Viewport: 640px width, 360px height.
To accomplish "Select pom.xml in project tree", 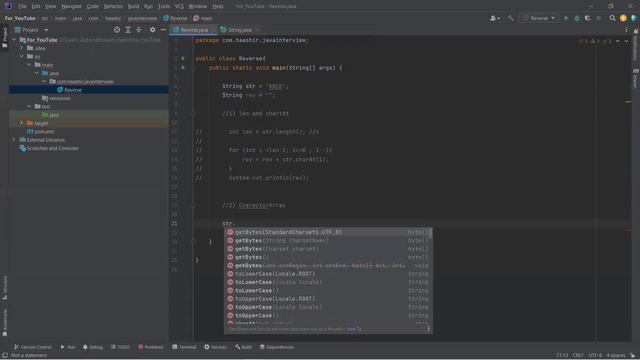I will coord(44,131).
